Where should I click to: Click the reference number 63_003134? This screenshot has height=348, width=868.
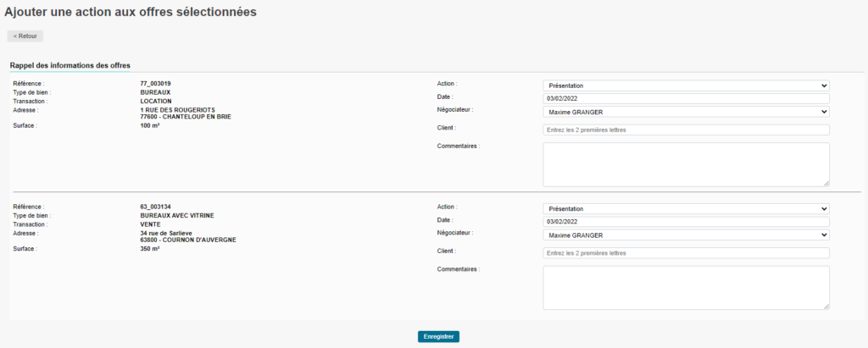(155, 207)
